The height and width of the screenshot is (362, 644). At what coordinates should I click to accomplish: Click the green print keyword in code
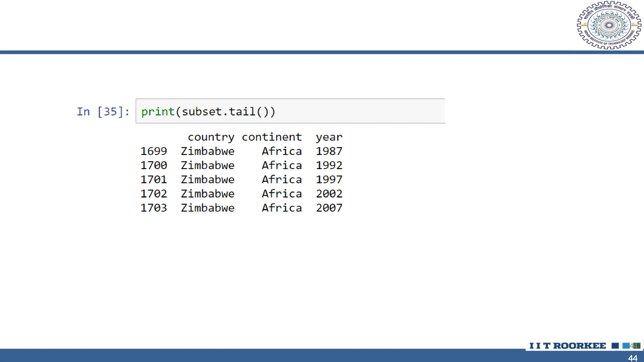coord(158,112)
